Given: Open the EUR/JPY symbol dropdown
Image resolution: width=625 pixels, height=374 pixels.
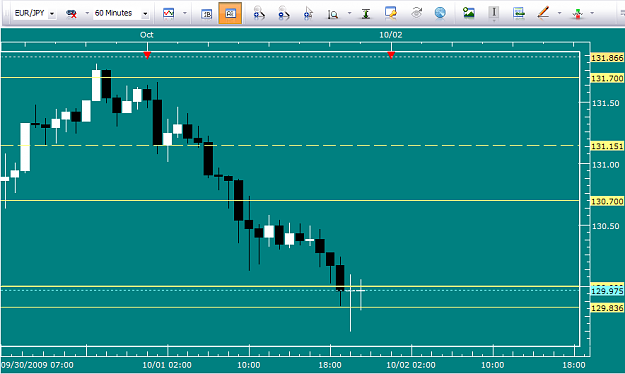Looking at the screenshot, I should tap(52, 14).
